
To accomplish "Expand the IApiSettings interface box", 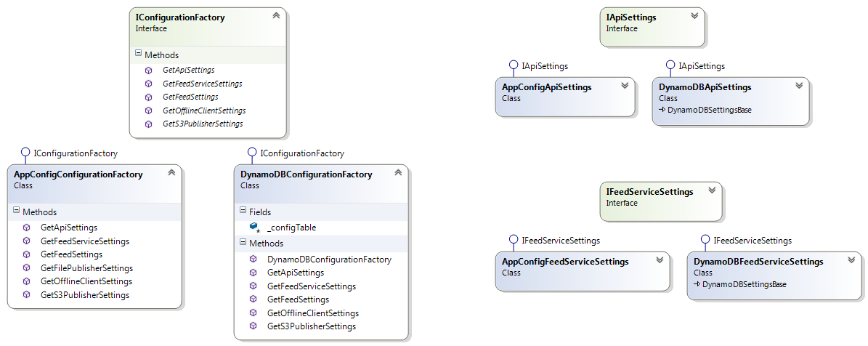I will click(694, 15).
